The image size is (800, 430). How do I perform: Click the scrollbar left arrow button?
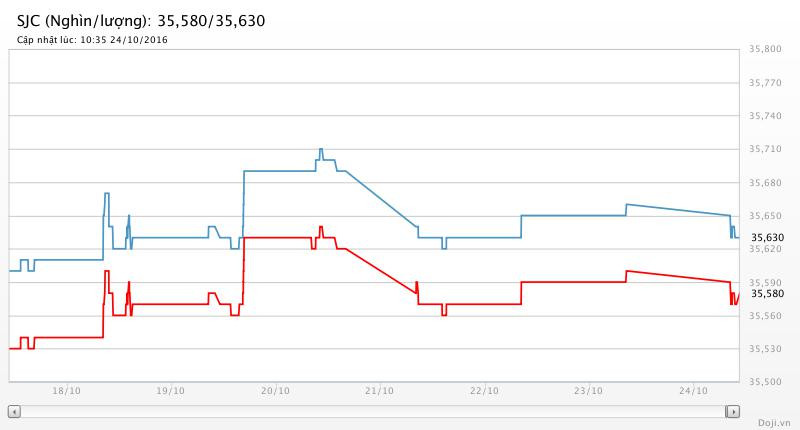14,411
